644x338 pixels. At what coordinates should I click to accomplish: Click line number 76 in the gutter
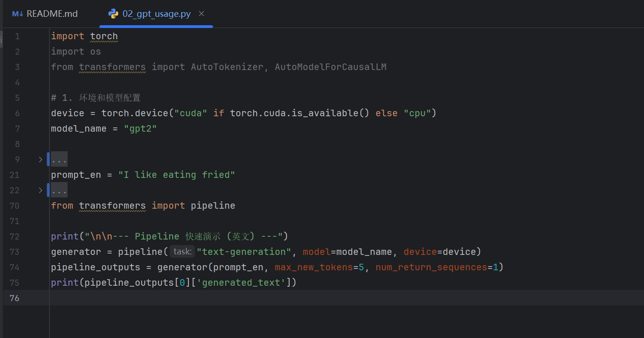pos(14,298)
